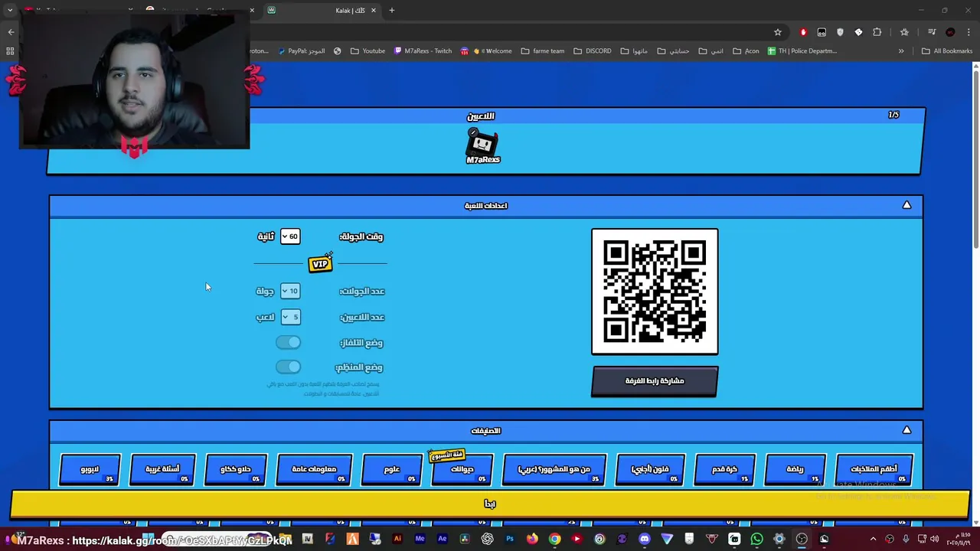The width and height of the screenshot is (980, 551).
Task: Bookmark this page with star icon
Action: (x=778, y=32)
